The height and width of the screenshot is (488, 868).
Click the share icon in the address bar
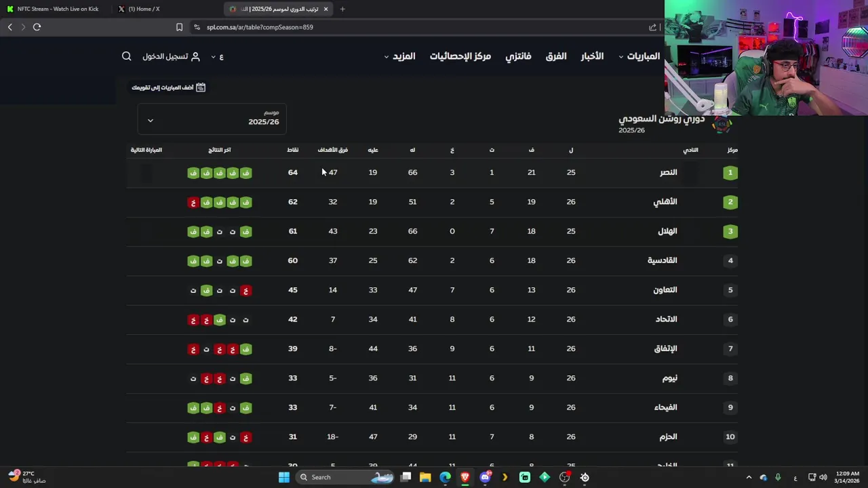click(652, 27)
